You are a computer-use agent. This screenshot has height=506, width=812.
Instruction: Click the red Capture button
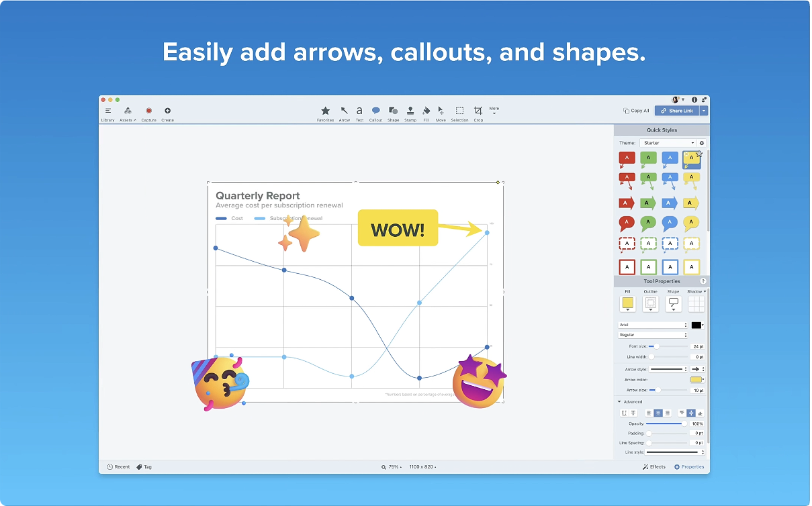pos(148,112)
